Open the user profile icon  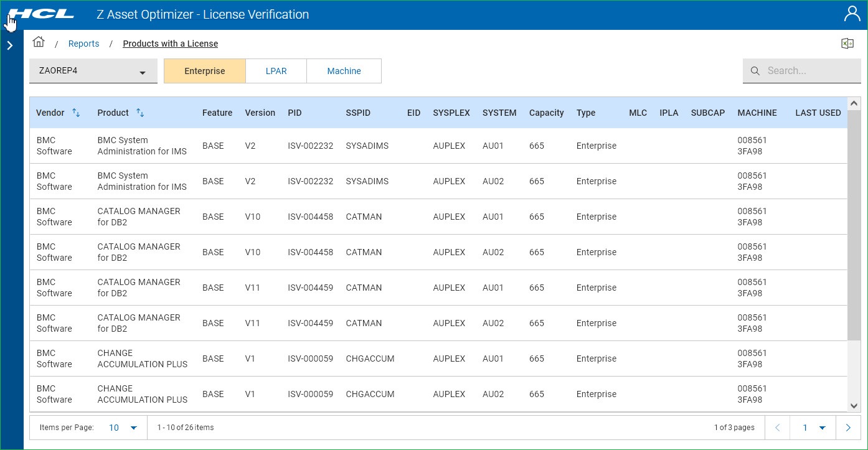851,14
